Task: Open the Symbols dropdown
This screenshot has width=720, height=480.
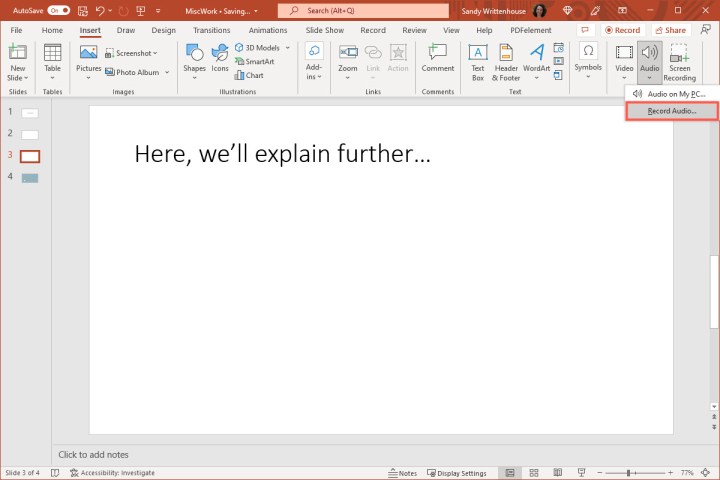Action: click(588, 61)
